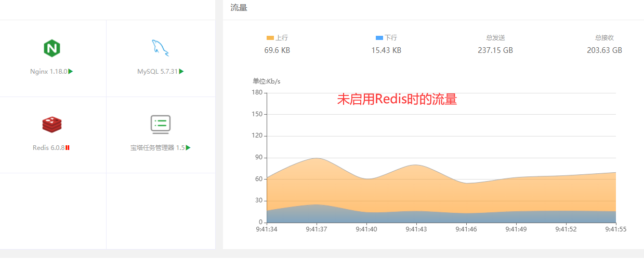Click the 9:41:49 time axis label
The height and width of the screenshot is (261, 644).
point(516,229)
